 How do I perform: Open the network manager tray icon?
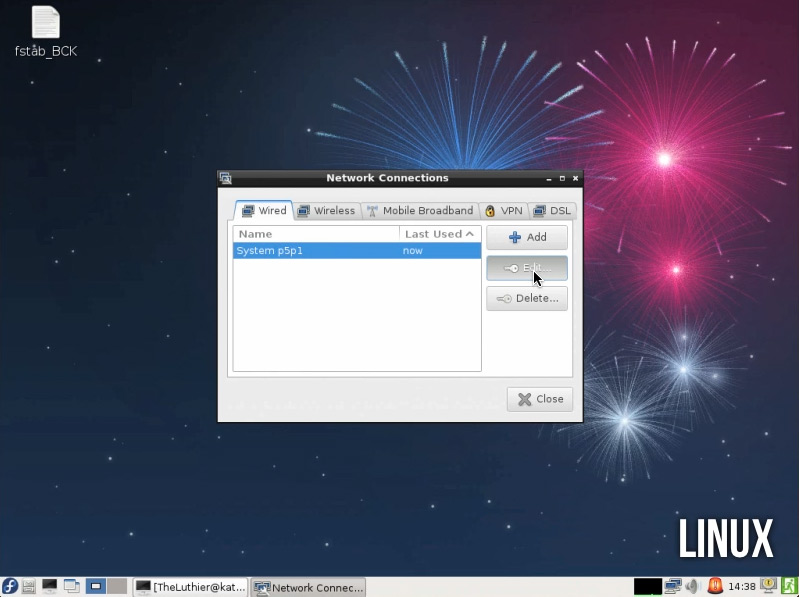673,587
